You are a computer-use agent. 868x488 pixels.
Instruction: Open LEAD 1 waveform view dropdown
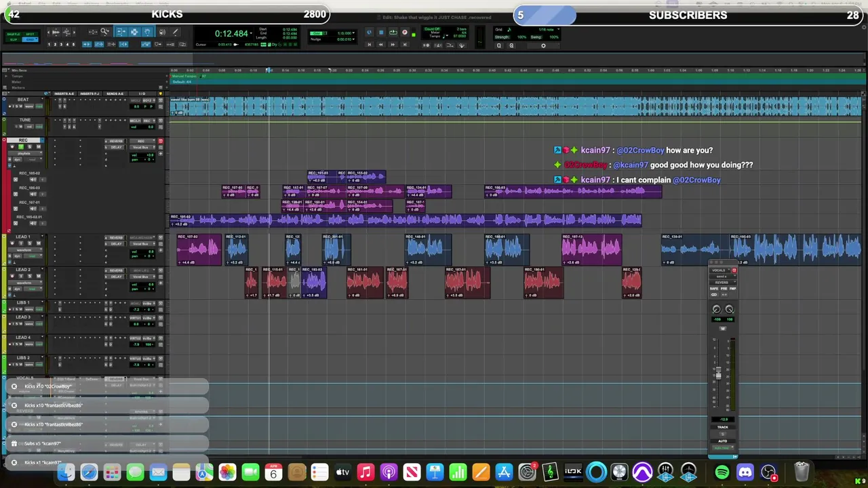tap(24, 250)
